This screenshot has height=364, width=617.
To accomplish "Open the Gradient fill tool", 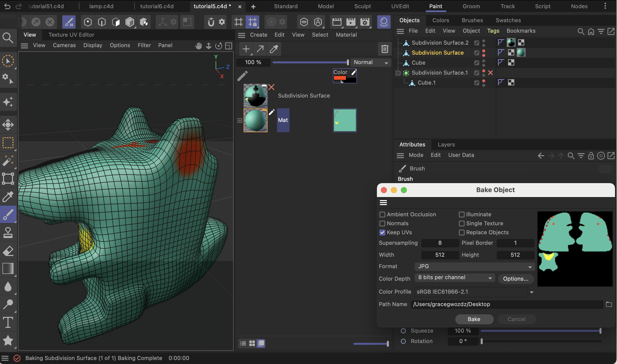I will [x=8, y=268].
